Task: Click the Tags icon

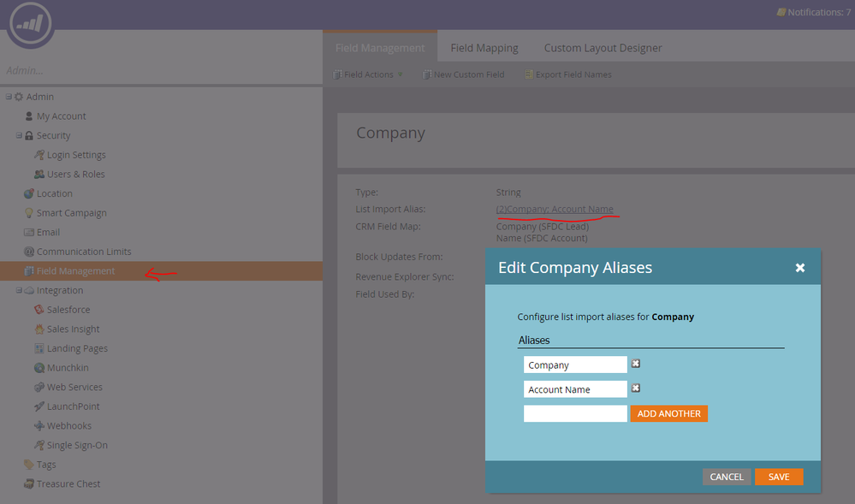Action: 29,464
